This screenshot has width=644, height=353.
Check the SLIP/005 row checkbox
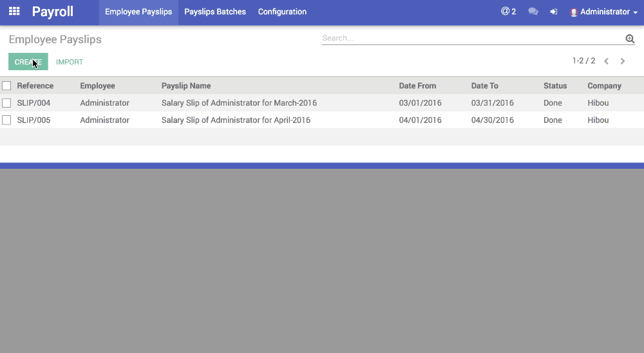[x=6, y=120]
